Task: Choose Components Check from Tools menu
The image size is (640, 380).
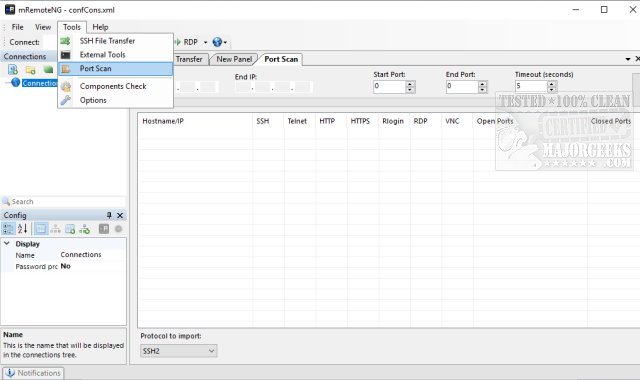Action: [116, 87]
